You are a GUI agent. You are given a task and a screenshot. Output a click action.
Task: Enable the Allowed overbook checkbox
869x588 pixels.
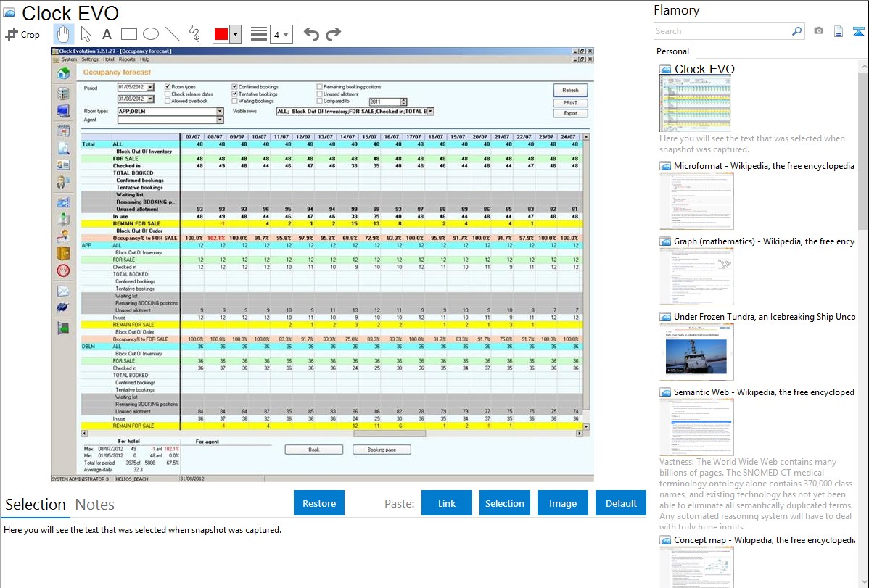click(168, 101)
